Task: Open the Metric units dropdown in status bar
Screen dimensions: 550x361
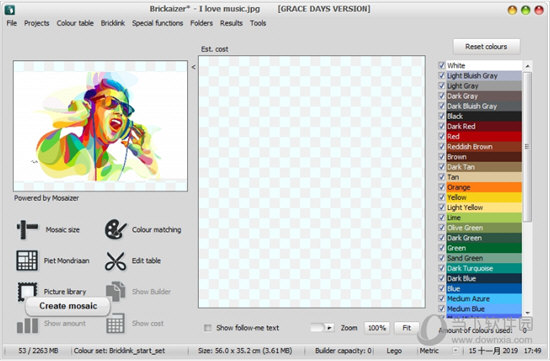Action: point(455,350)
